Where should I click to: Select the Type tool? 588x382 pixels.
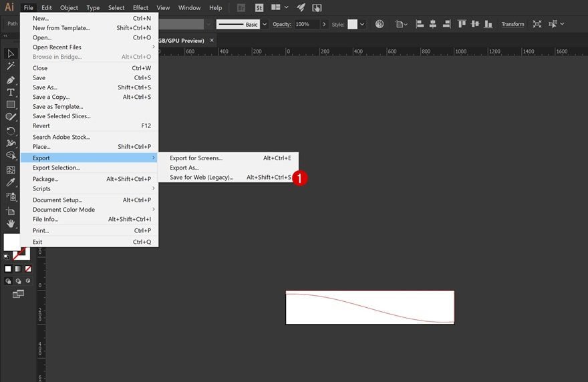coord(11,92)
